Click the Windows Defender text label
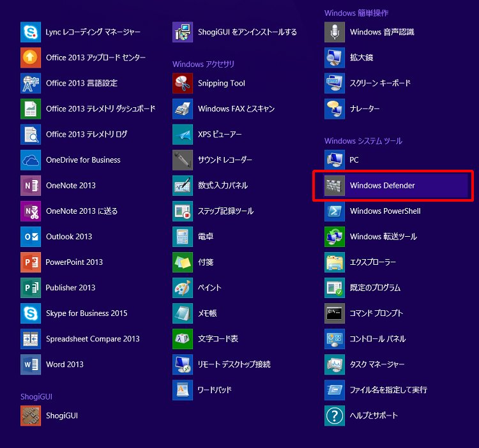 (x=382, y=186)
